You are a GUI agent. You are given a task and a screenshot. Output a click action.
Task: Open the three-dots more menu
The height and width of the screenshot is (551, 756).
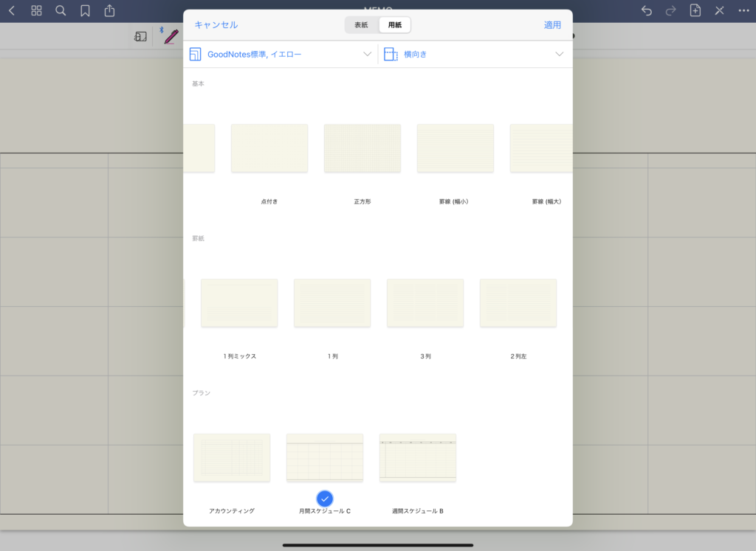[743, 11]
